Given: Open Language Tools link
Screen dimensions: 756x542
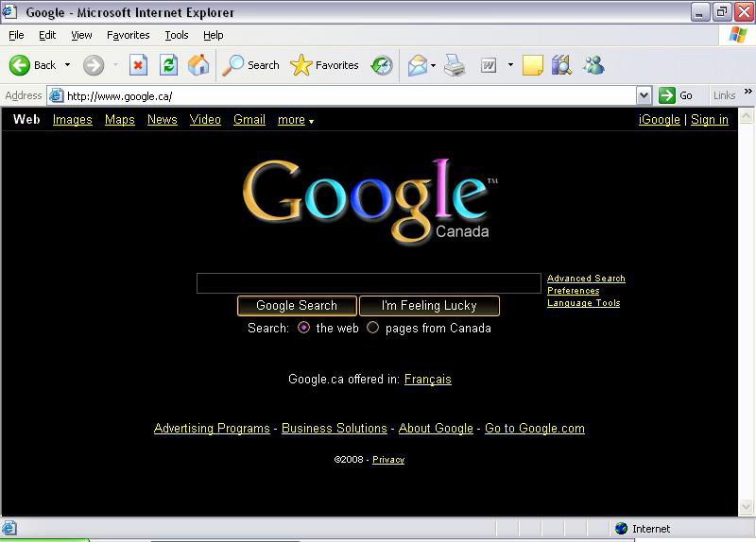Looking at the screenshot, I should (x=583, y=303).
